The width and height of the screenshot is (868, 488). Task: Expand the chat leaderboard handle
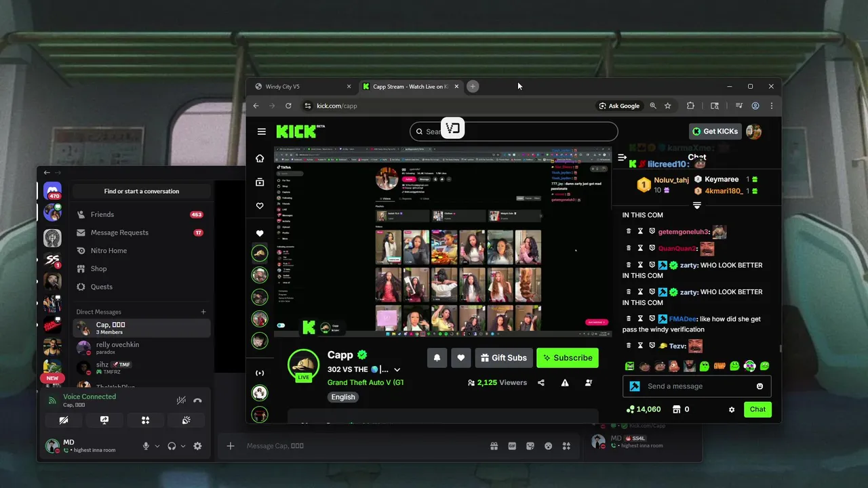pos(696,205)
